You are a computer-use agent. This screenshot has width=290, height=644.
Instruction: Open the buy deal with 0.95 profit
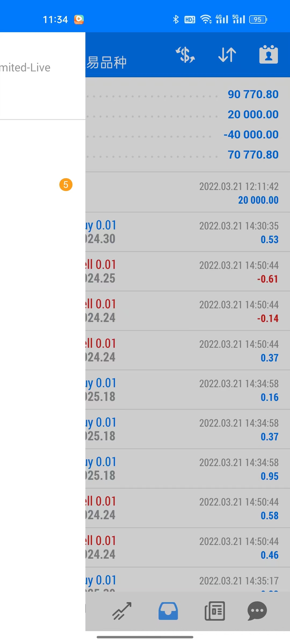coord(187,469)
